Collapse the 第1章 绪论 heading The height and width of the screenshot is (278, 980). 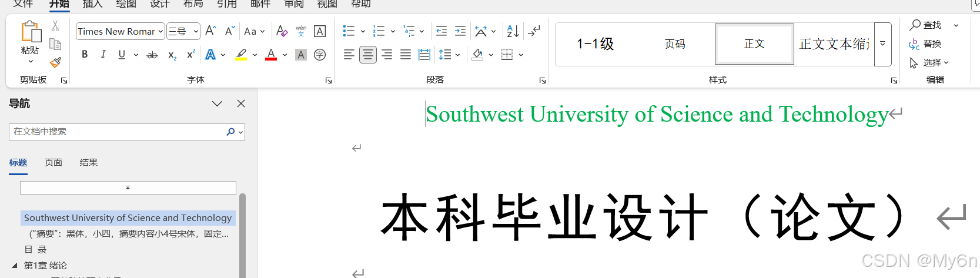pos(15,266)
